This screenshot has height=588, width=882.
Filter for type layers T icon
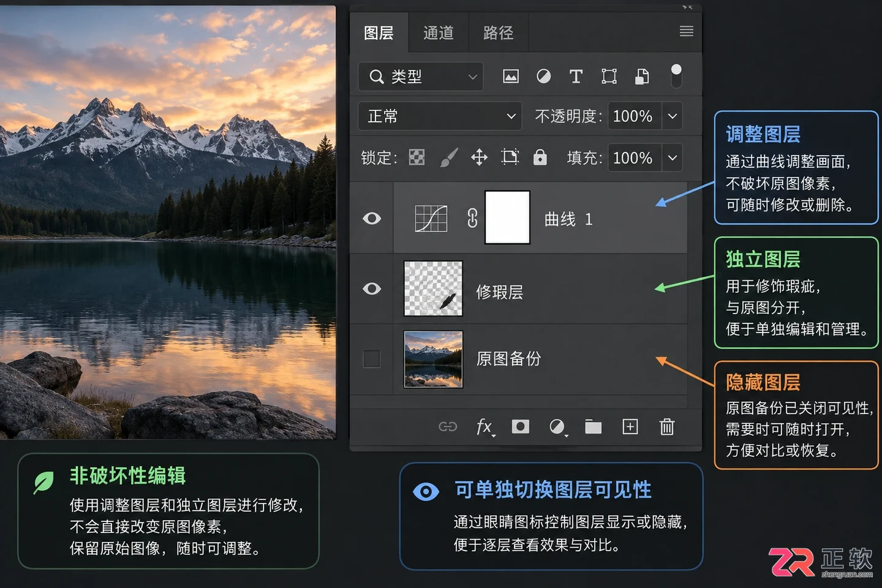(x=576, y=76)
